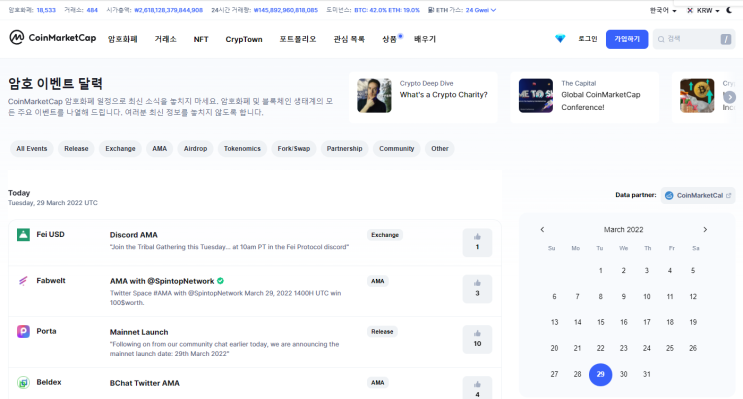Select the Exchange filter chip
743x399 pixels.
[x=120, y=149]
